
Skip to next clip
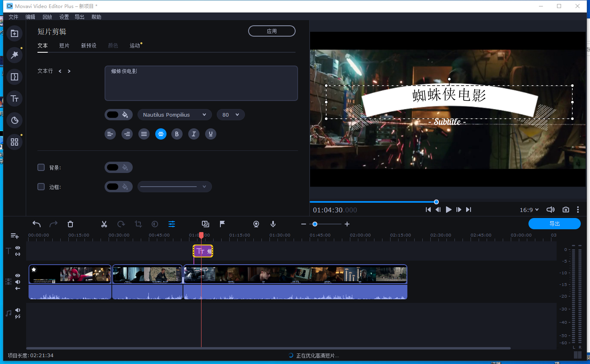[x=469, y=210]
